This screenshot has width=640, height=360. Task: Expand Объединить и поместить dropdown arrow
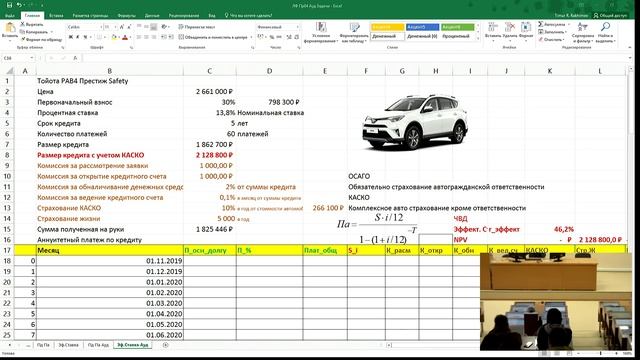tap(251, 37)
